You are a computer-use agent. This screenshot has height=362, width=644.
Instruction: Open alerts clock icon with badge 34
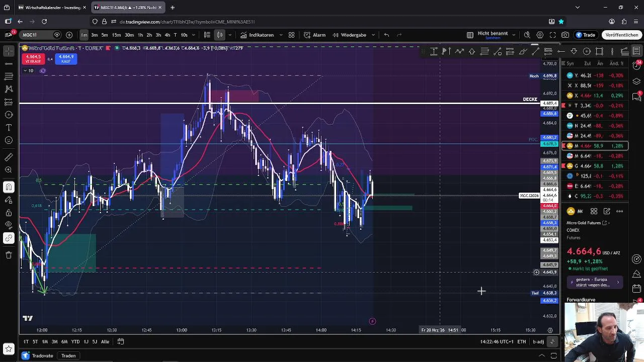[x=636, y=66]
